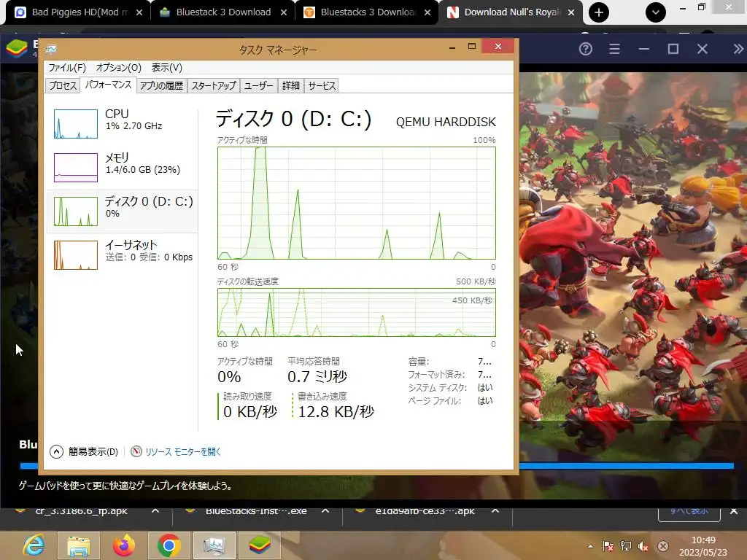Open Action Center flag tray icon
The width and height of the screenshot is (747, 560).
608,546
